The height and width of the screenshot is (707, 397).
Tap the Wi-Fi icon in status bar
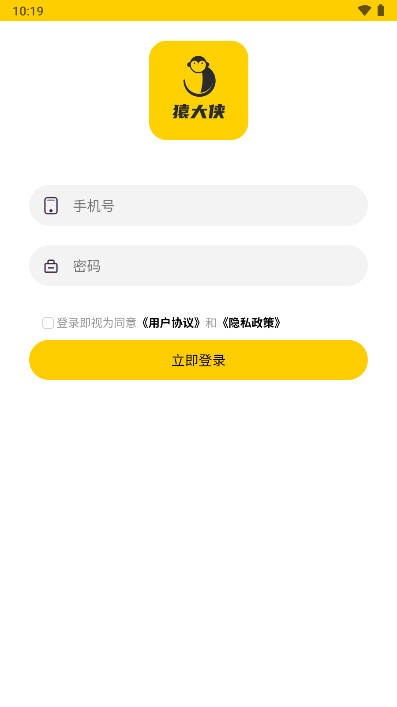pos(365,10)
